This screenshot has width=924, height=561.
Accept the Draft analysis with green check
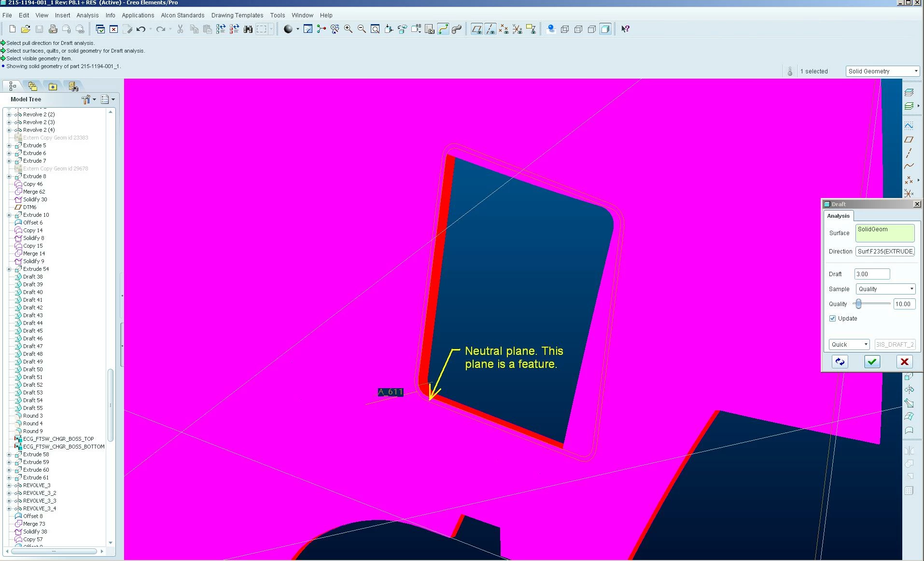(872, 362)
